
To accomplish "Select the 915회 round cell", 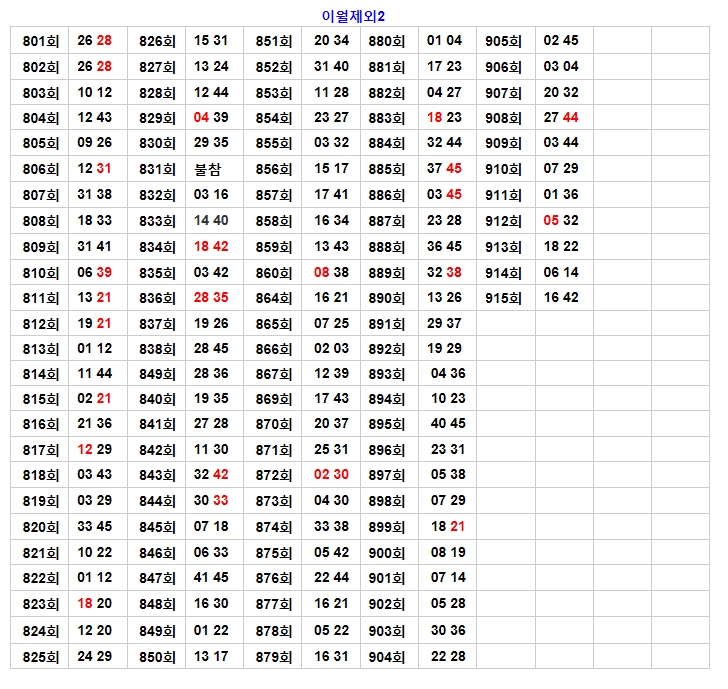I will coord(503,298).
